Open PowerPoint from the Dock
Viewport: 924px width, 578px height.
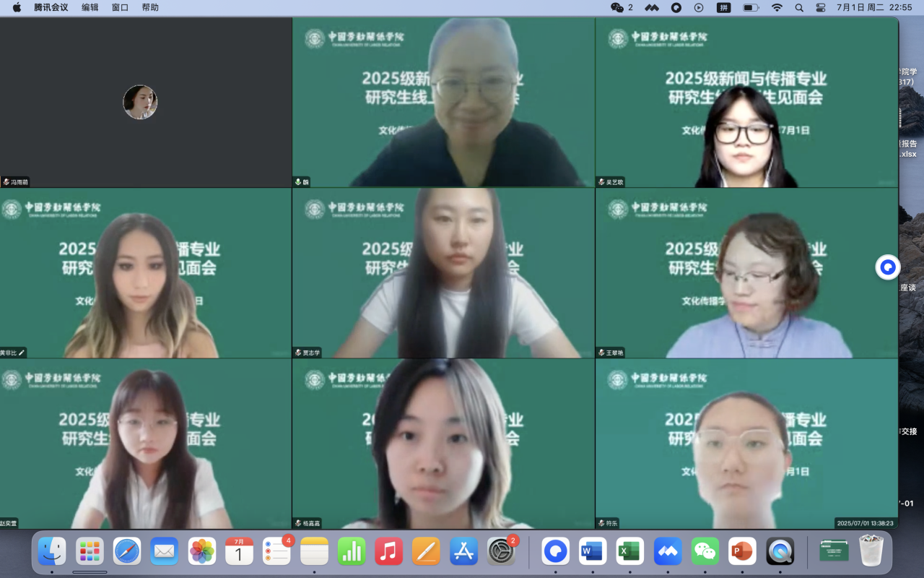742,552
